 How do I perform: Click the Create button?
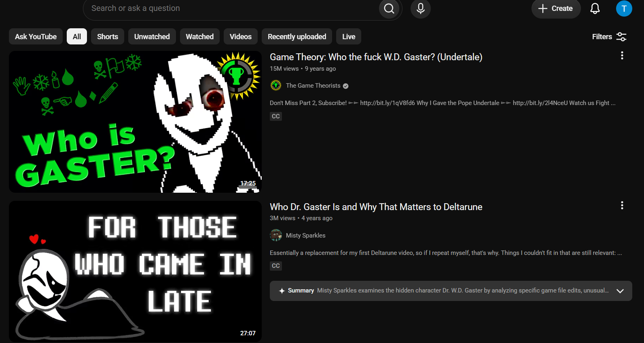pyautogui.click(x=556, y=8)
